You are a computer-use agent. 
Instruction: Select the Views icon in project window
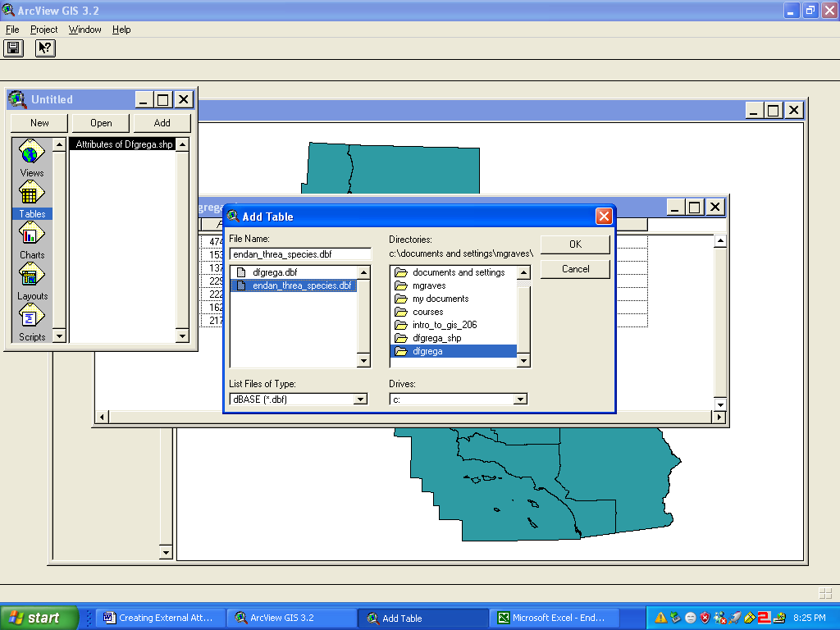32,152
